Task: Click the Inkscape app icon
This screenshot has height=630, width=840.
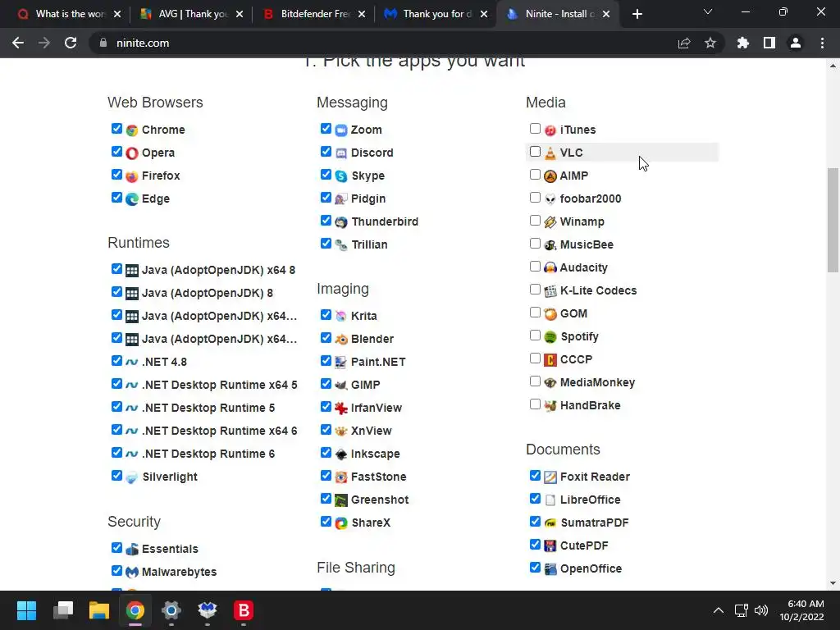Action: pyautogui.click(x=341, y=454)
